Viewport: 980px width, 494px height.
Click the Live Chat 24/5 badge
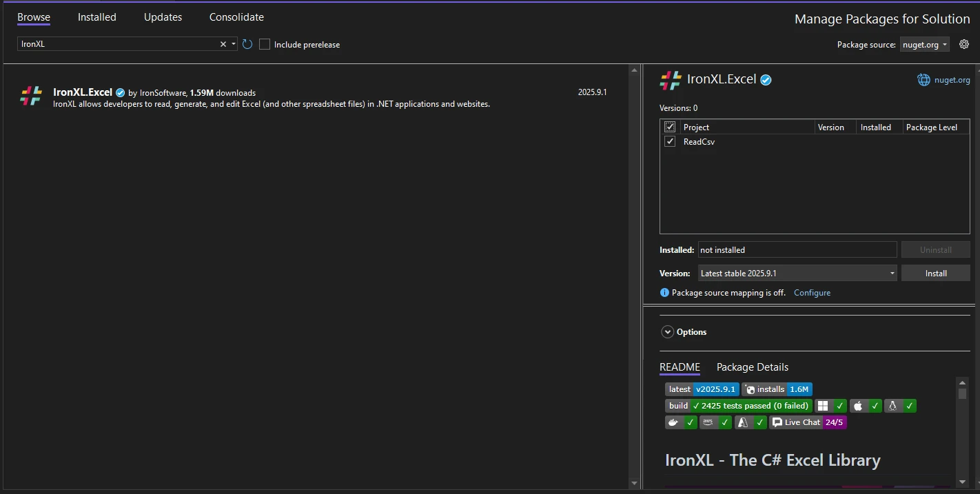[x=808, y=422]
